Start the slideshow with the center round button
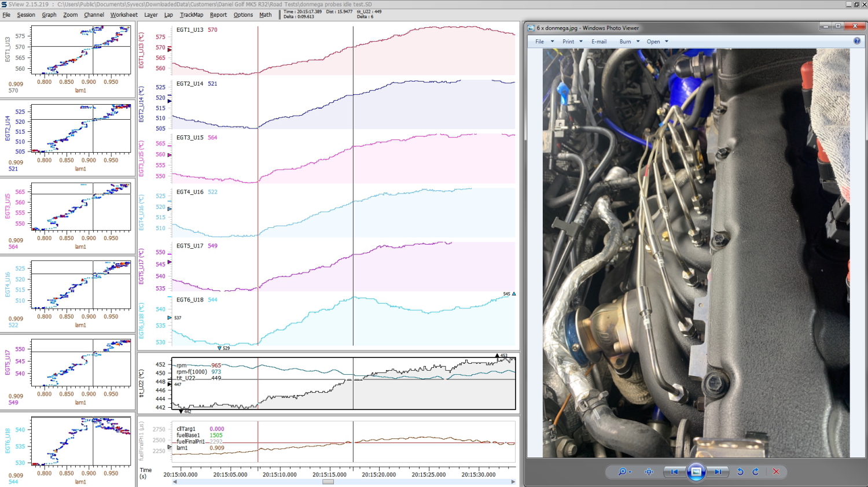Viewport: 868px width, 487px height. coord(696,472)
